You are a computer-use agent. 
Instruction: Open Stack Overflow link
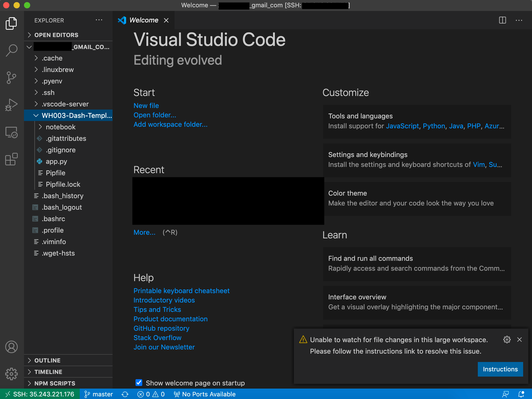[158, 338]
